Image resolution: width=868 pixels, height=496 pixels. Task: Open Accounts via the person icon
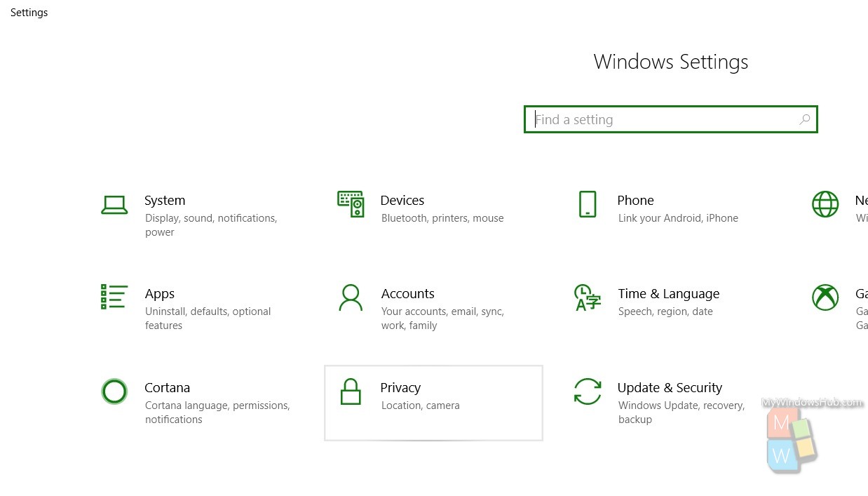pos(351,297)
